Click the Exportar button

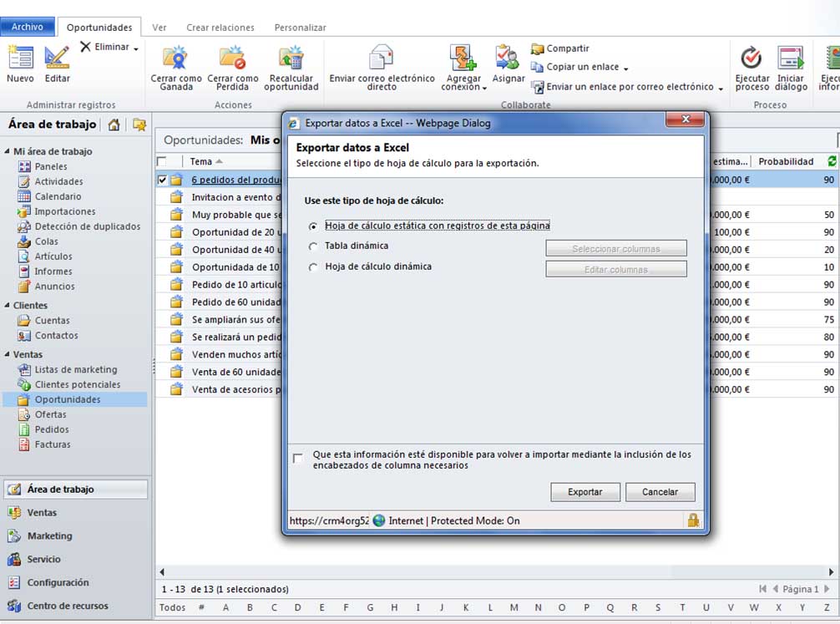tap(585, 492)
